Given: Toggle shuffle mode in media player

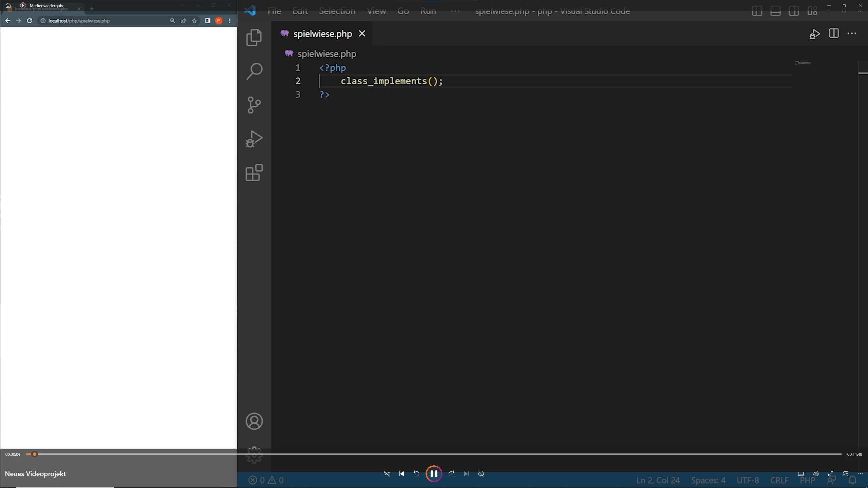Looking at the screenshot, I should click(387, 474).
